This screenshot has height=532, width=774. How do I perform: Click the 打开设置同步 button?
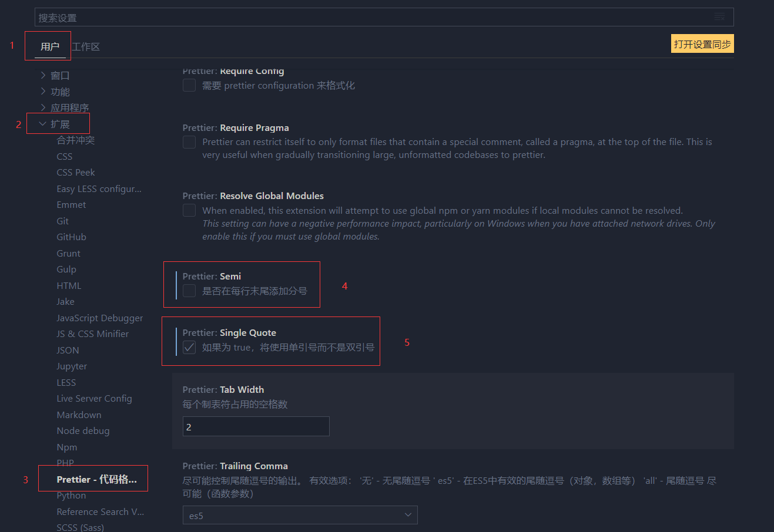702,44
